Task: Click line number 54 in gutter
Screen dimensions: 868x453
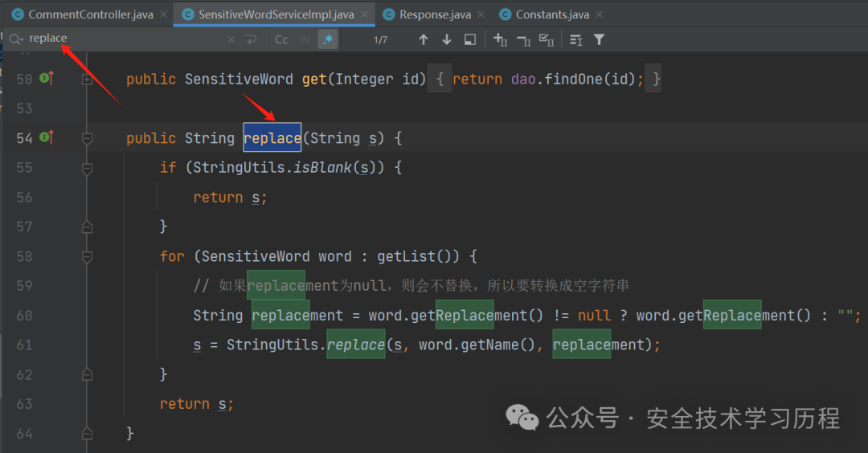Action: point(24,138)
